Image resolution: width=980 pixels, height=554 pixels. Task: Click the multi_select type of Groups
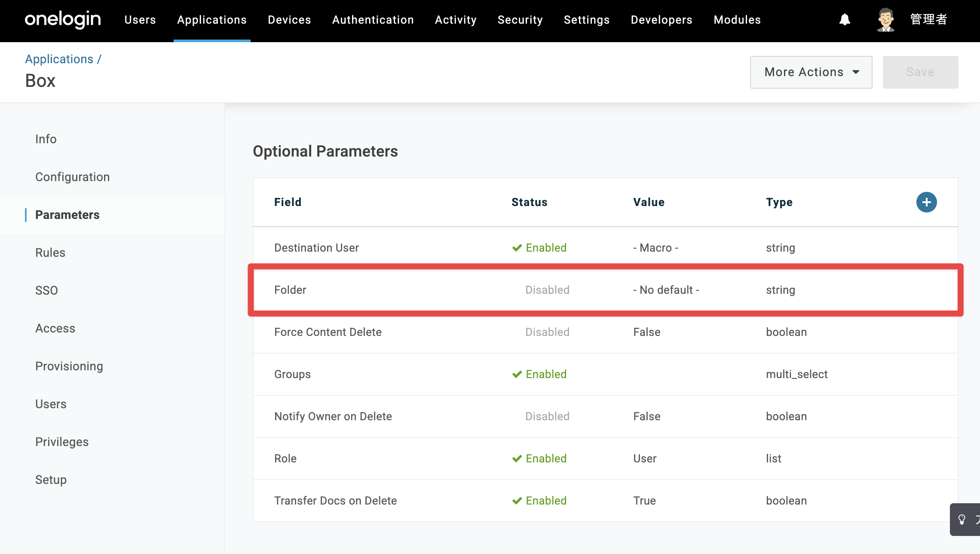click(797, 374)
